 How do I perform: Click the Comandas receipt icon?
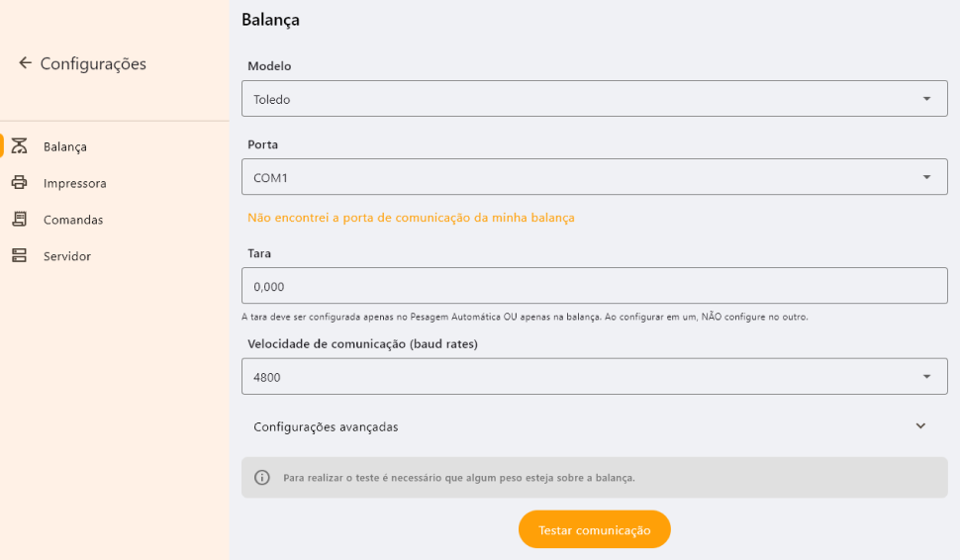tap(19, 220)
